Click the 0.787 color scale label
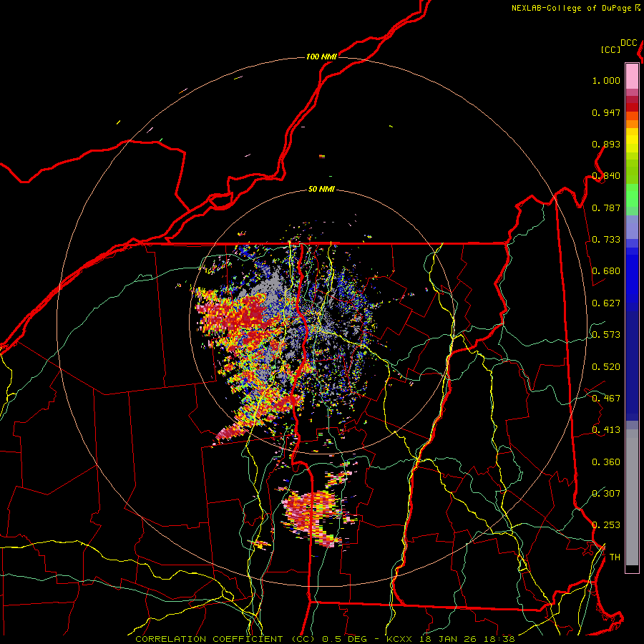Viewport: 644px width, 644px height. [606, 208]
